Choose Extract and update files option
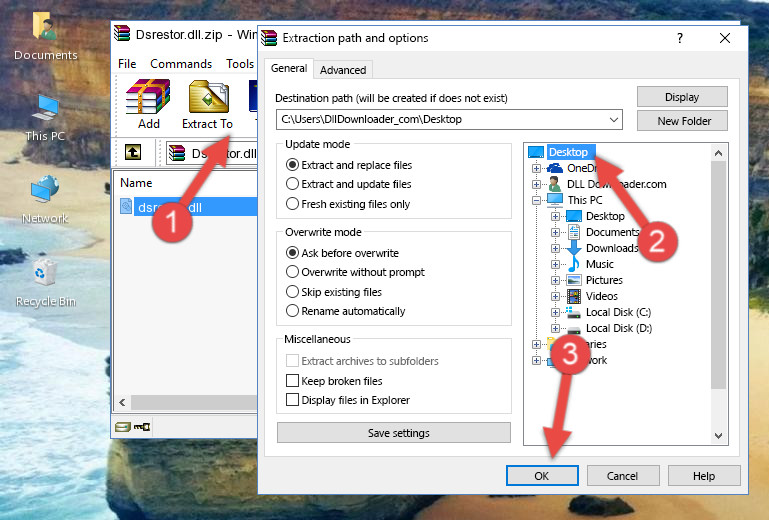769x520 pixels. 292,184
